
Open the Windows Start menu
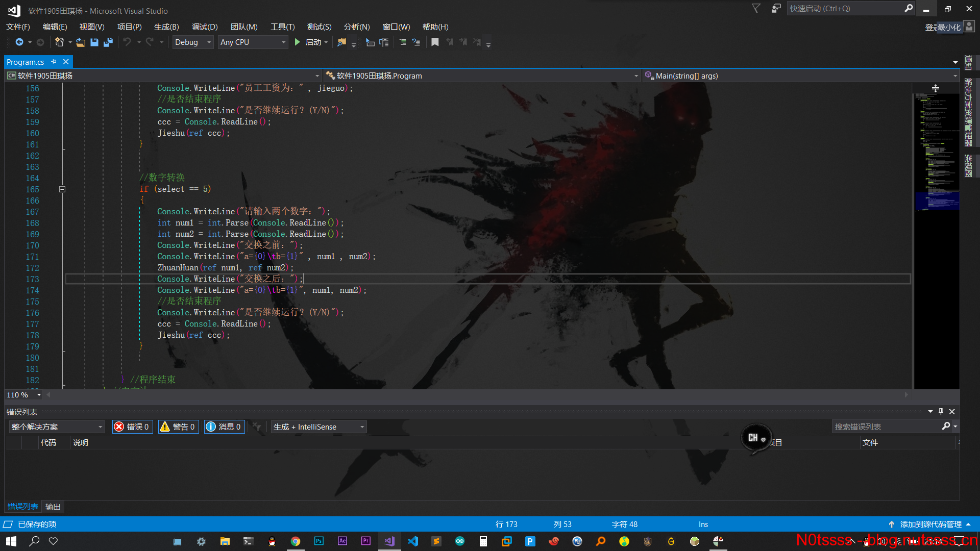point(11,541)
